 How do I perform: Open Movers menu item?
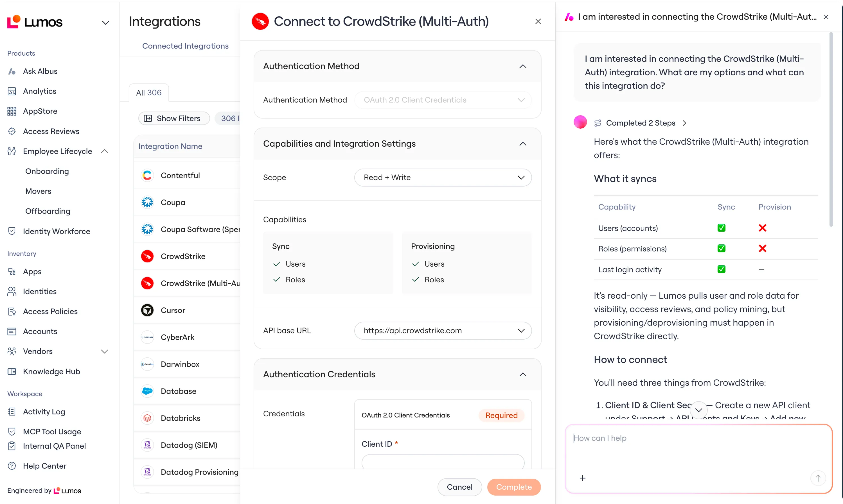pos(39,191)
